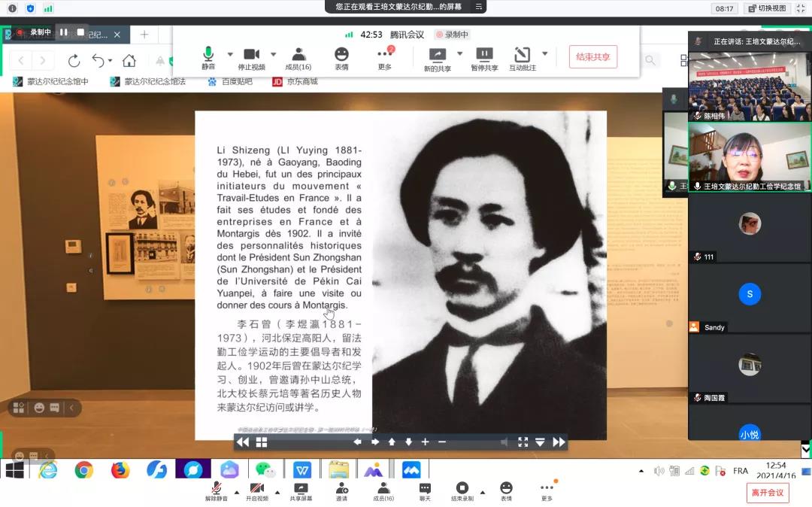Go to next scene with double-right arrow
Screen dimensions: 812x507
[x=559, y=442]
